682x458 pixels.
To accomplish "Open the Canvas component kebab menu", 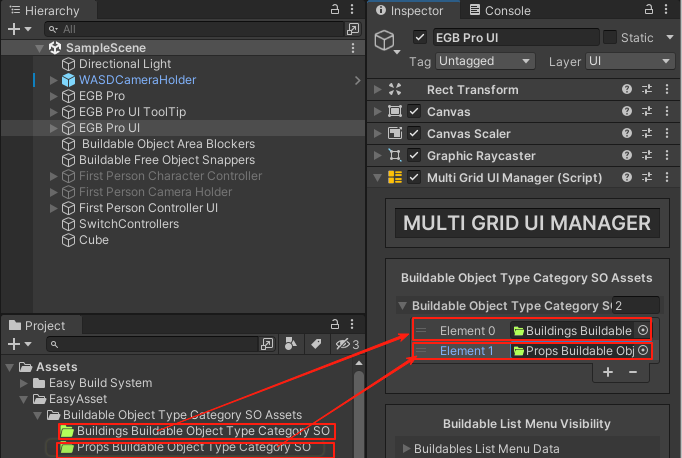I will (667, 111).
